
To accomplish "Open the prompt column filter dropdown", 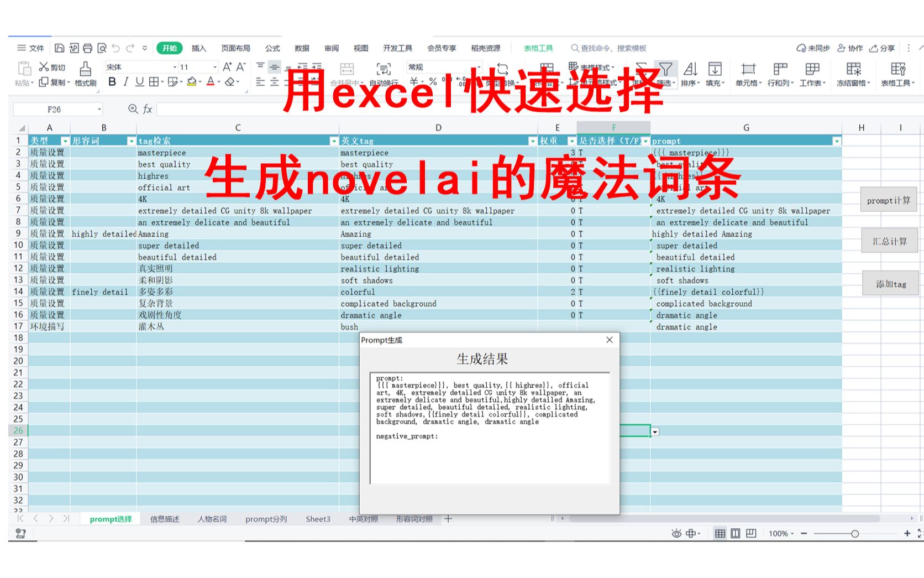I will click(837, 141).
